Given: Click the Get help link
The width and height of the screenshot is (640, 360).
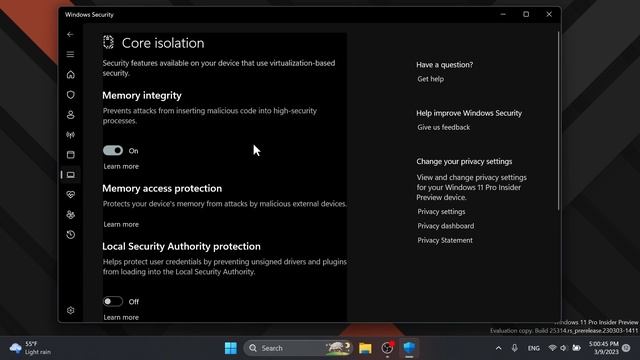Looking at the screenshot, I should (x=430, y=79).
